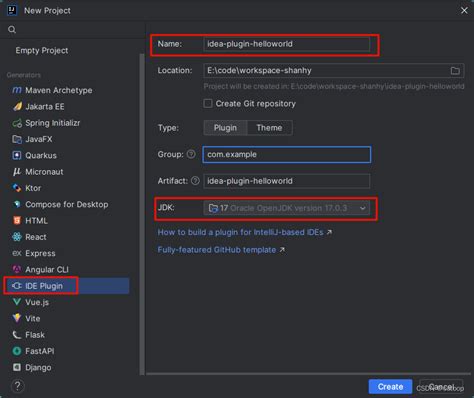Select the Maven Archetype generator icon
474x398 pixels.
tap(17, 90)
